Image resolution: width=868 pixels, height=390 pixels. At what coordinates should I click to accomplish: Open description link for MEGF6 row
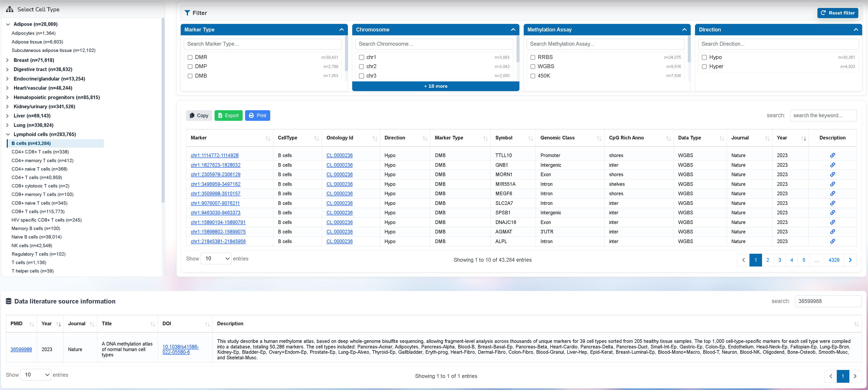(x=832, y=194)
